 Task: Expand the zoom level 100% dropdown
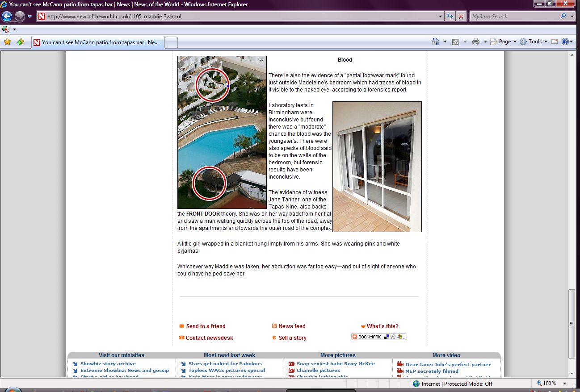pyautogui.click(x=565, y=384)
